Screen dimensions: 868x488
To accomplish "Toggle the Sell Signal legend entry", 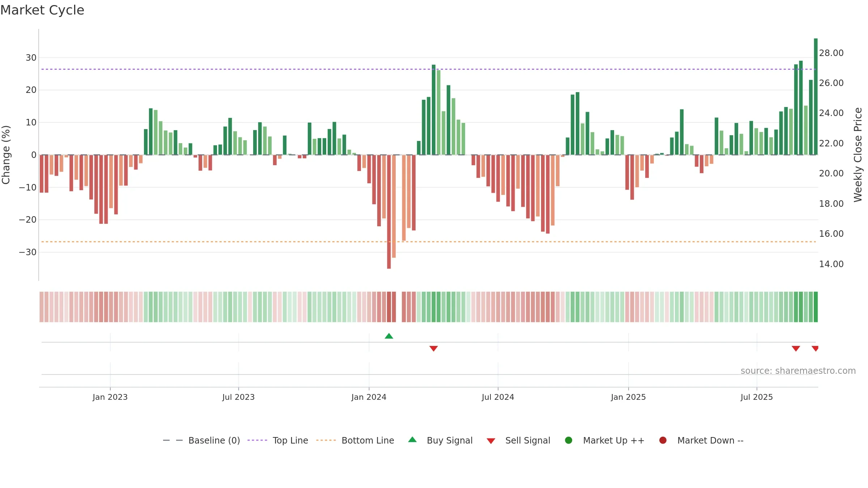I will [x=518, y=440].
